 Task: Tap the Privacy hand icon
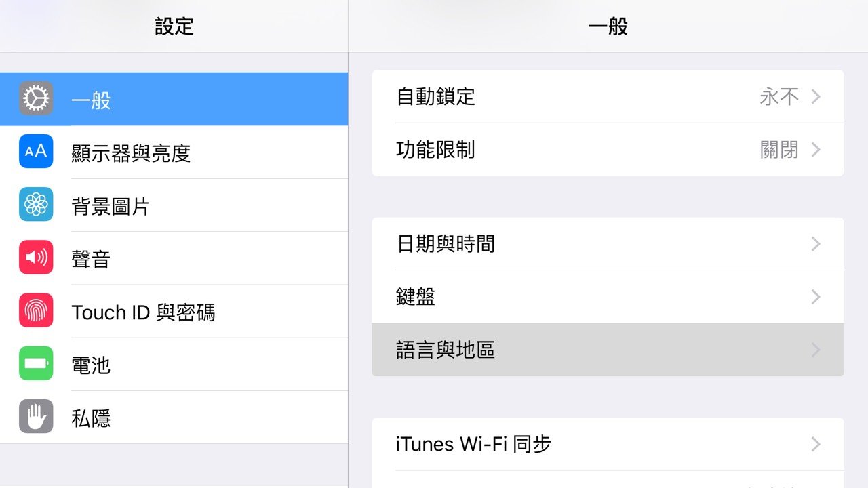point(36,417)
